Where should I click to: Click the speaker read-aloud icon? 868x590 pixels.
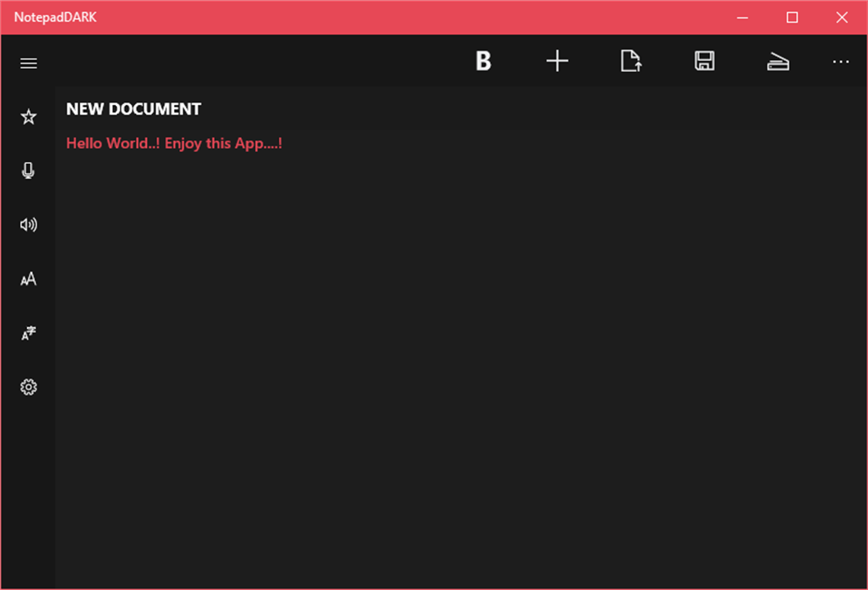click(28, 224)
